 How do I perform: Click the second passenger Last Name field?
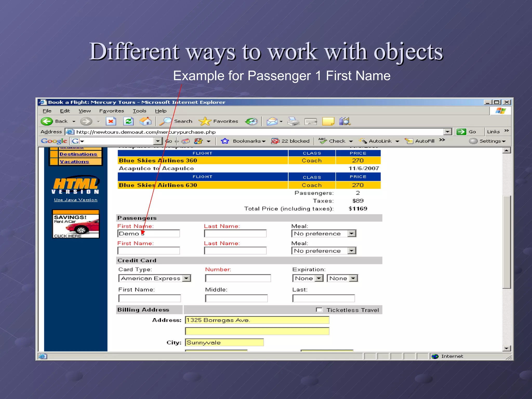click(x=235, y=251)
